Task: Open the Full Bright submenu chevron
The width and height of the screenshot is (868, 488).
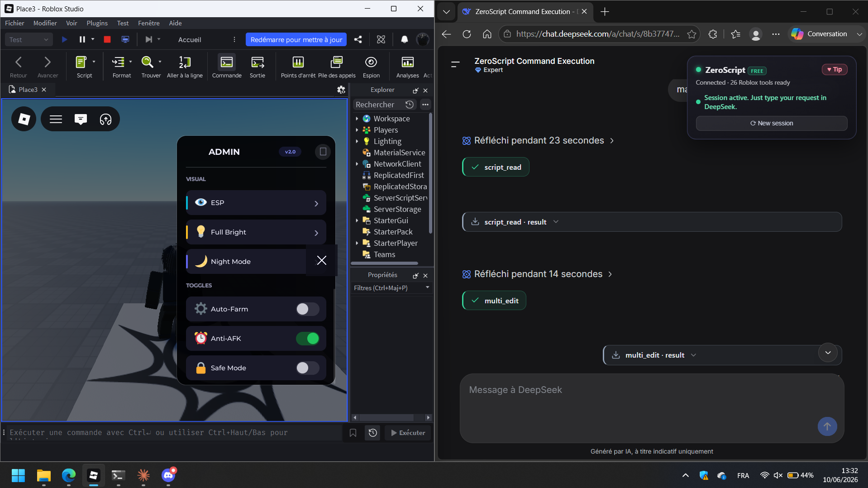Action: click(316, 233)
